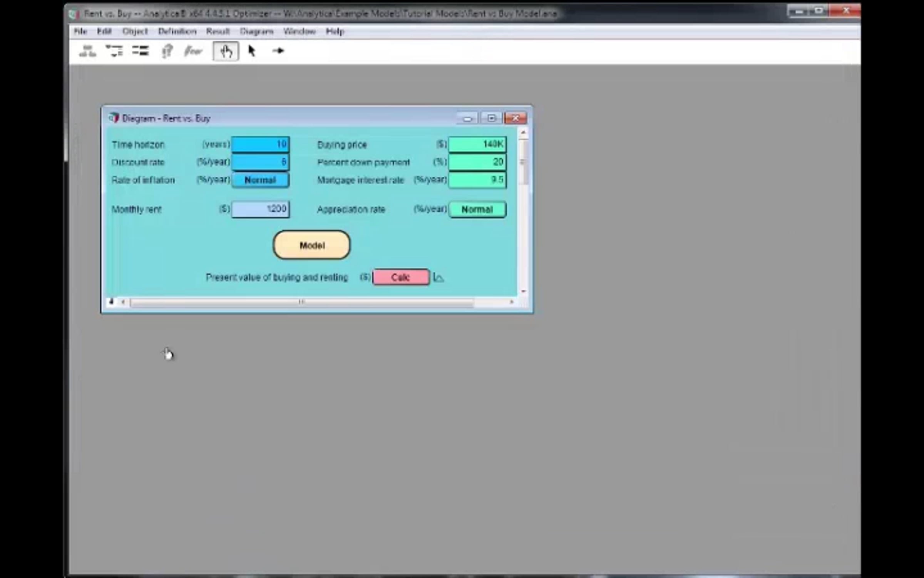Click the diagram's horizontal scrollbar
The height and width of the screenshot is (578, 924).
tap(301, 302)
